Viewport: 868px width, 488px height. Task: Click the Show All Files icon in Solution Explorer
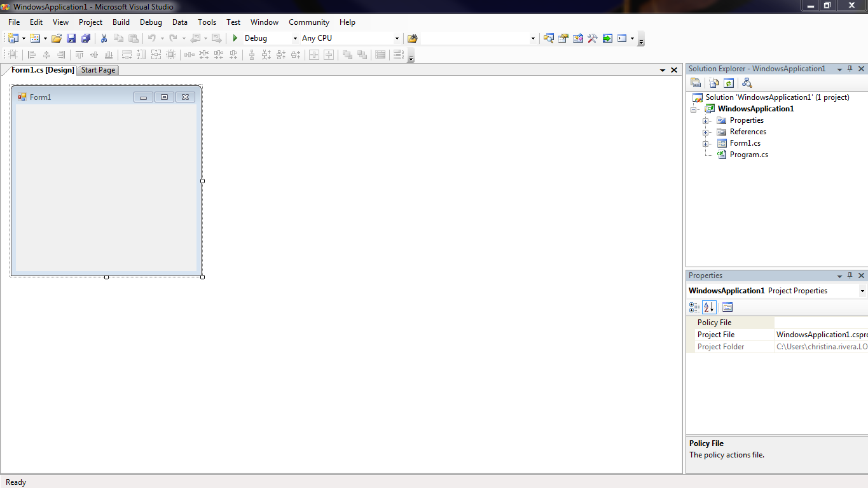[x=714, y=83]
